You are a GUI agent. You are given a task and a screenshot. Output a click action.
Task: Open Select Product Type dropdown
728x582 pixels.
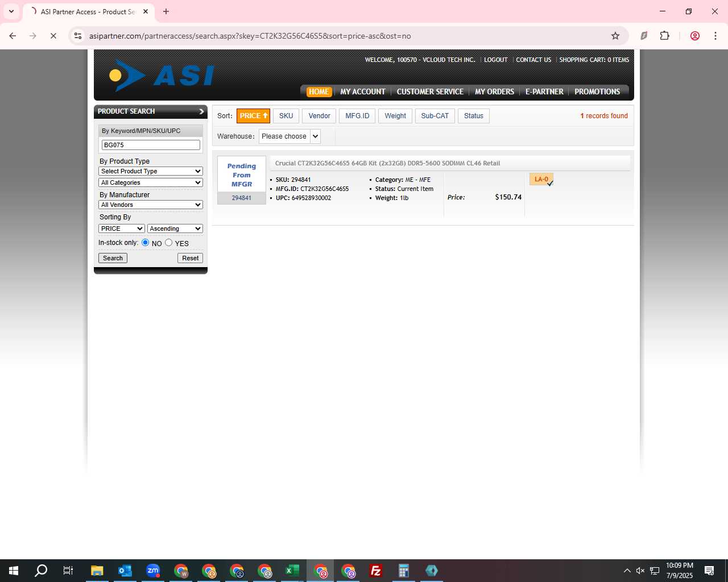coord(151,171)
